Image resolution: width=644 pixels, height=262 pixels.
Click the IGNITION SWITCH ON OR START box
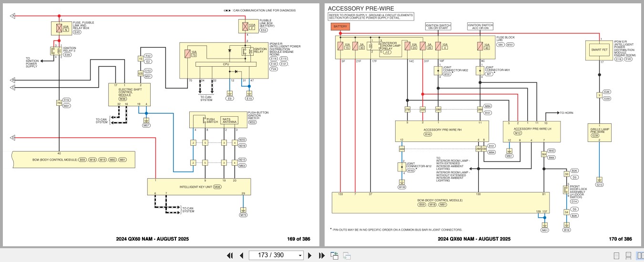437,27
